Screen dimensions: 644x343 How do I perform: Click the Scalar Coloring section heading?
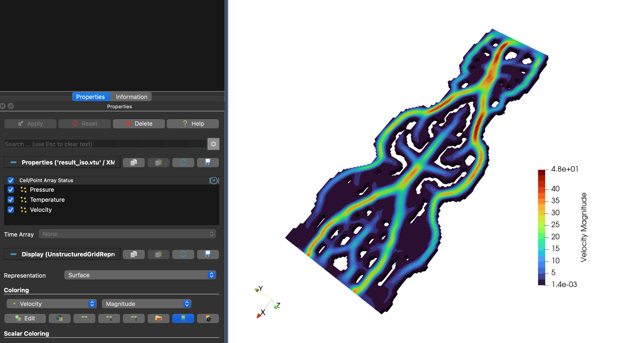pos(26,333)
